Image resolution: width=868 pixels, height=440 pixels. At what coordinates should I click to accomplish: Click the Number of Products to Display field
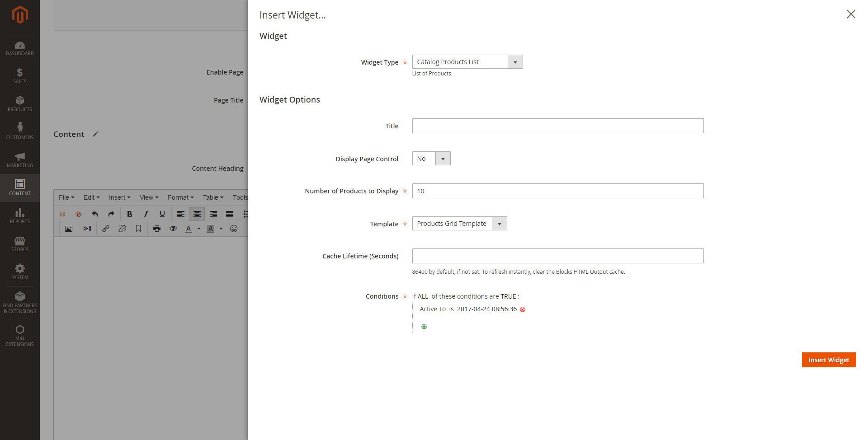[558, 191]
